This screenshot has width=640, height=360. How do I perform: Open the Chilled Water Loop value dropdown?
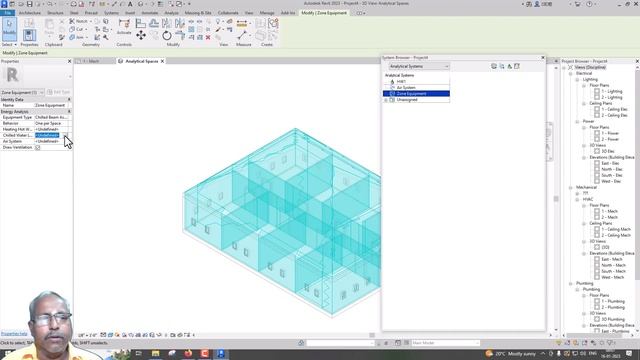(x=66, y=135)
